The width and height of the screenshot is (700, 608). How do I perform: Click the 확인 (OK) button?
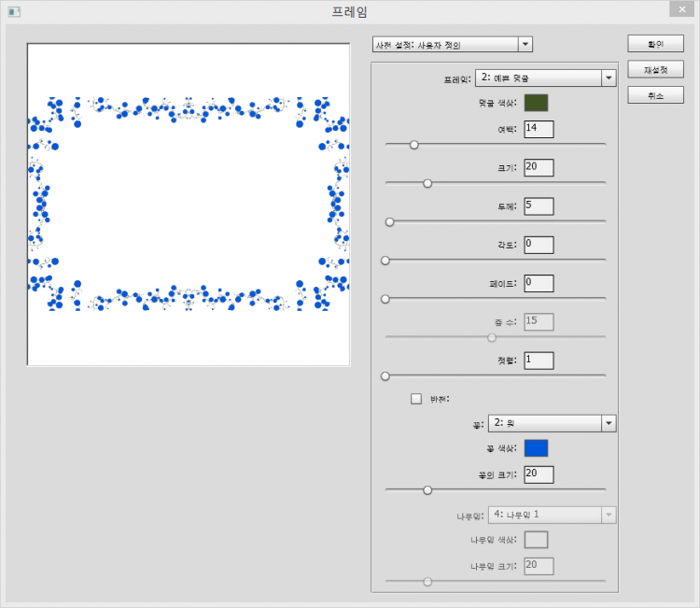655,44
